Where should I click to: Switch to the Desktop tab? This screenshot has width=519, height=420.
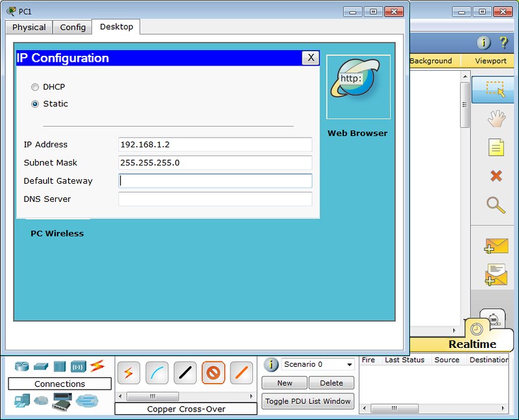[117, 27]
